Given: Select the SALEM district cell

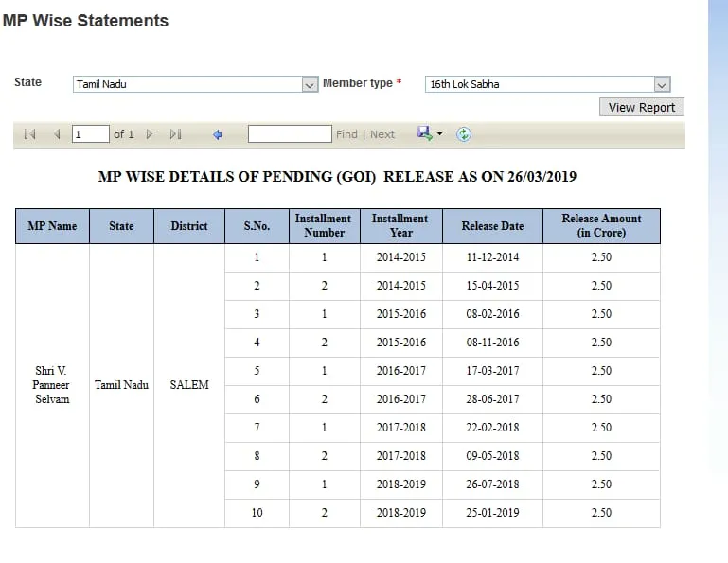Looking at the screenshot, I should [x=189, y=385].
